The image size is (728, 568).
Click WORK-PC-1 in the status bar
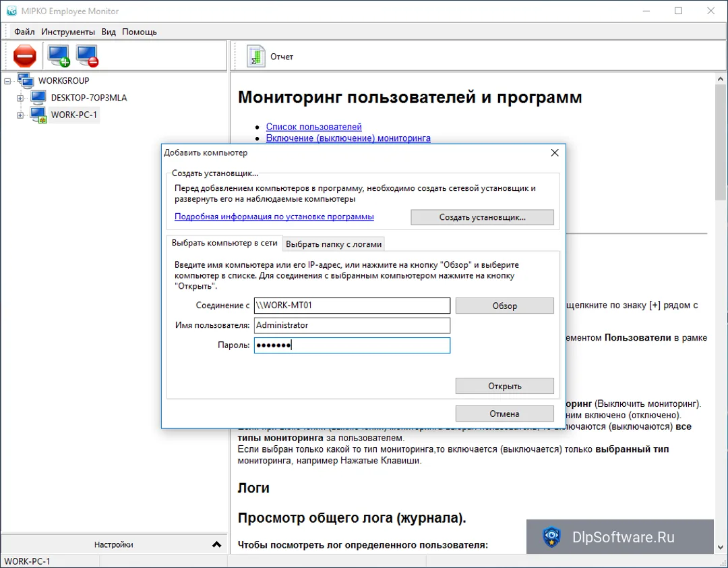28,561
